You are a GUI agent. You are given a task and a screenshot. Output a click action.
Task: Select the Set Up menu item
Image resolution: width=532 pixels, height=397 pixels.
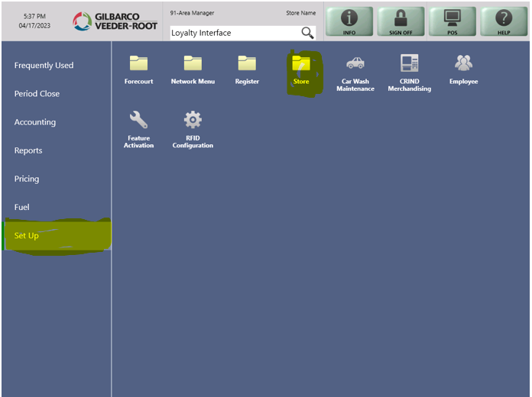click(27, 236)
